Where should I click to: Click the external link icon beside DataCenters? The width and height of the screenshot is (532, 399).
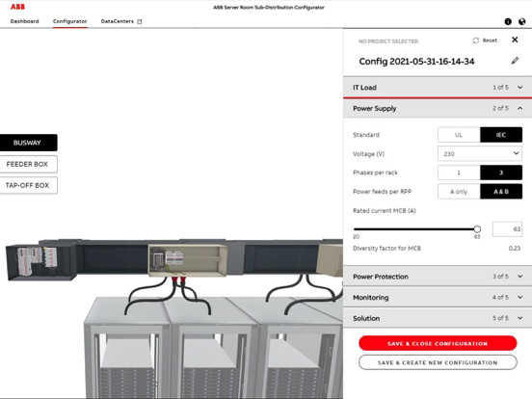(x=140, y=21)
